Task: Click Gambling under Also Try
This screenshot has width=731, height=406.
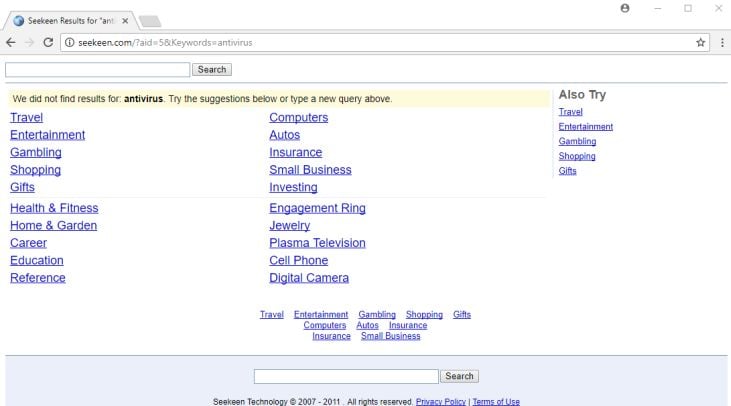Action: click(x=577, y=141)
